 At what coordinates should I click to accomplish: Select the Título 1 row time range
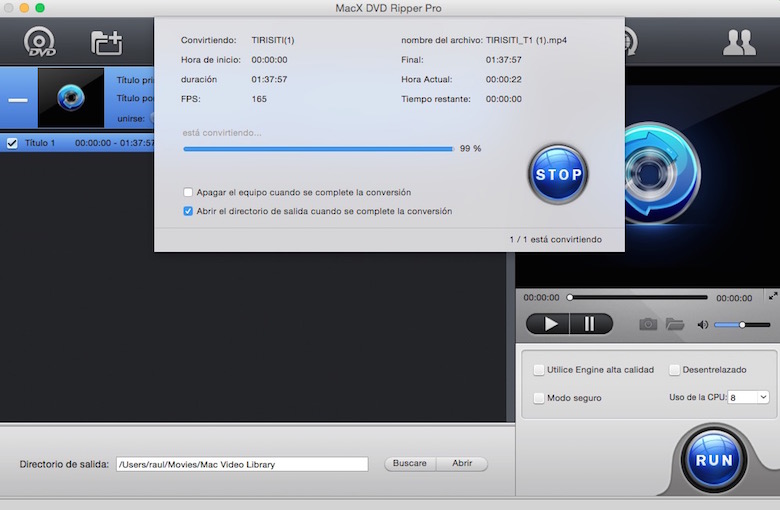point(114,143)
